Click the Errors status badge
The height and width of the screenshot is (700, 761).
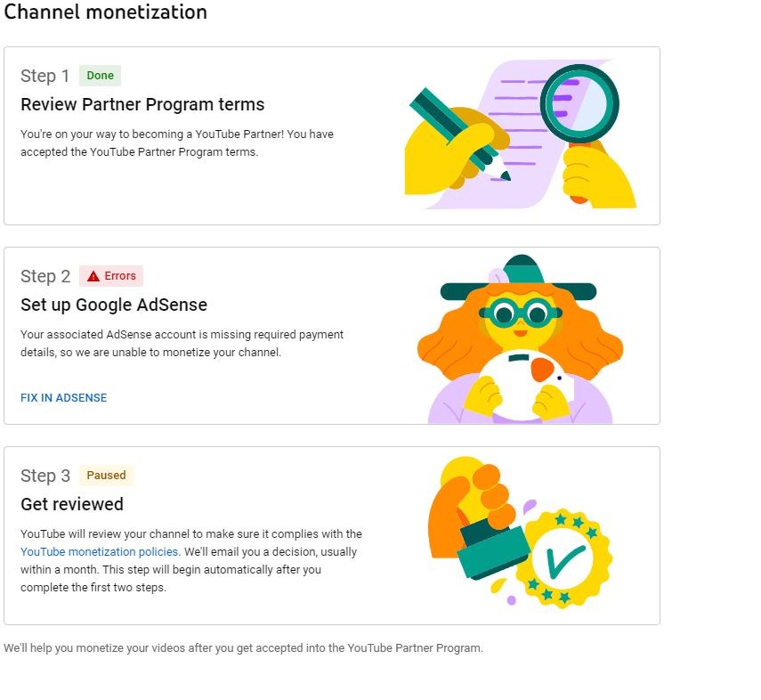click(111, 276)
